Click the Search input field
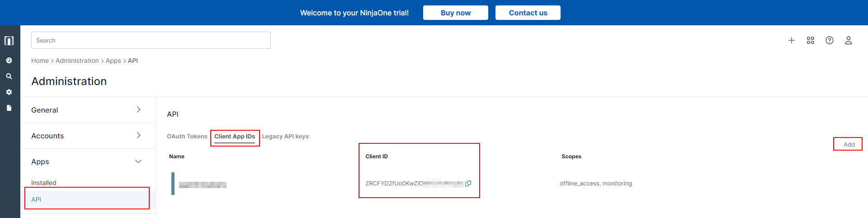 tap(151, 40)
